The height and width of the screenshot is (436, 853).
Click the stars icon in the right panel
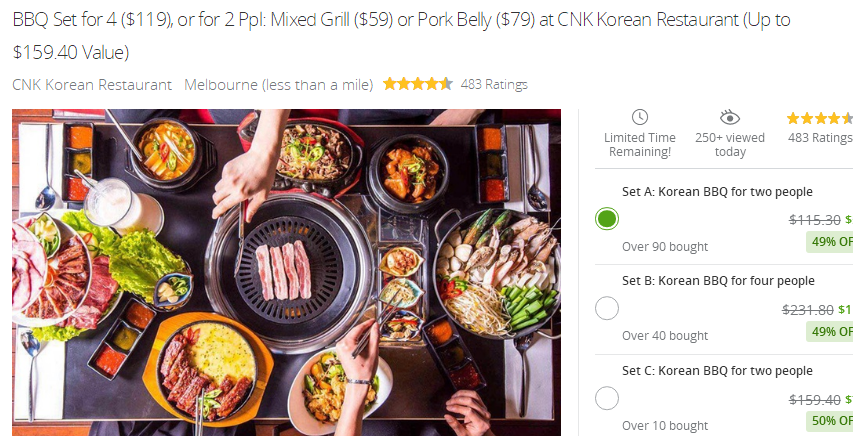click(820, 118)
